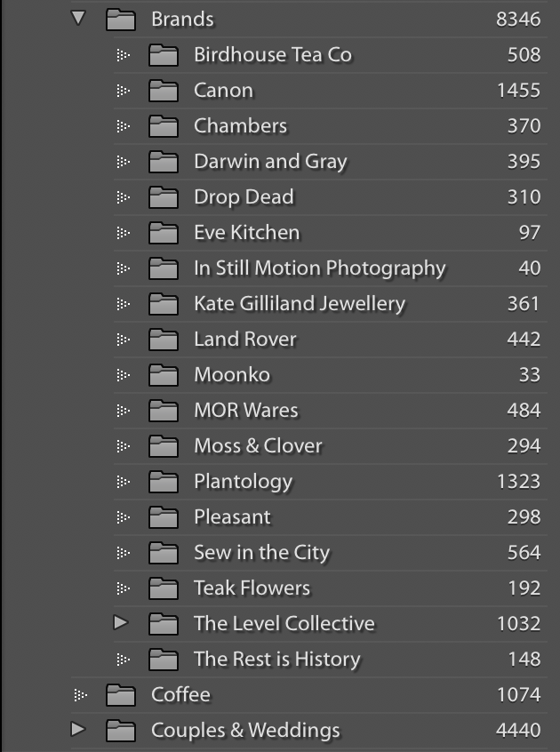Image resolution: width=560 pixels, height=752 pixels.
Task: Click the Pleasant folder icon
Action: click(164, 517)
